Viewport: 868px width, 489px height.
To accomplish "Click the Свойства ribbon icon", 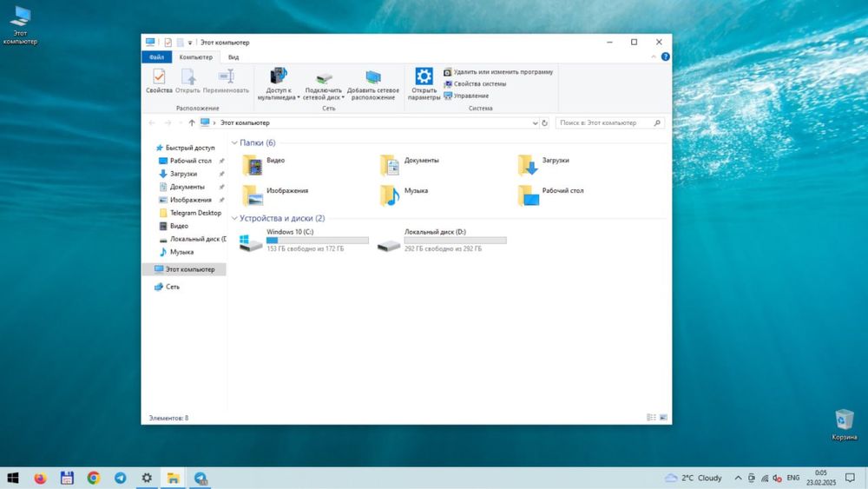I will [x=159, y=81].
